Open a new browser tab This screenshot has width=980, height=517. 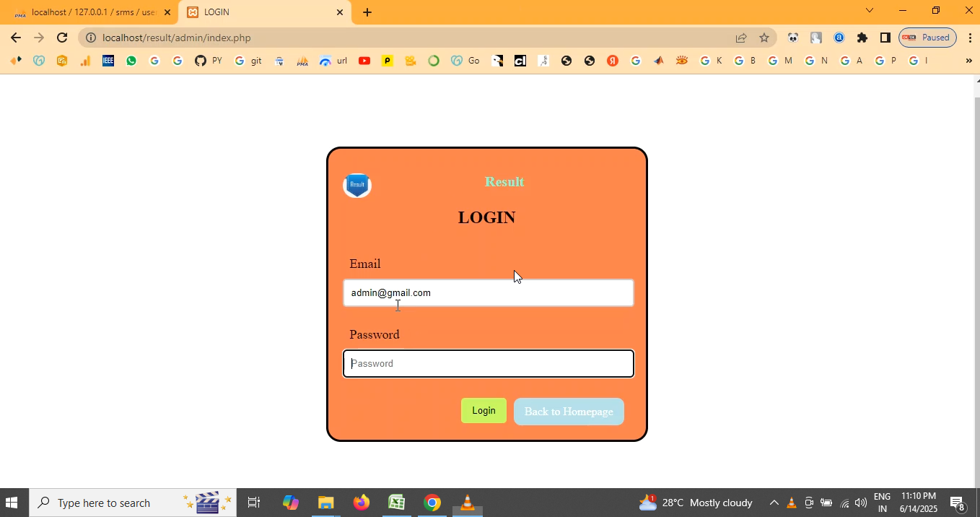[367, 12]
